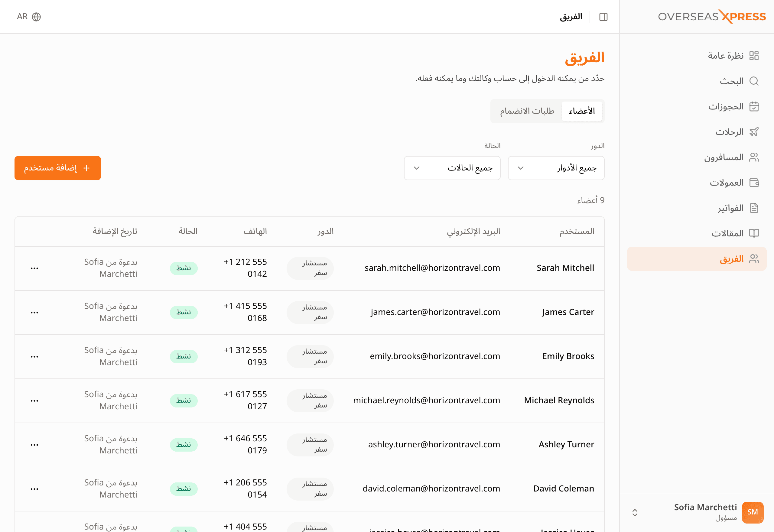Expand the جميع الأدوار role dropdown
Image resolution: width=774 pixels, height=532 pixels.
556,168
